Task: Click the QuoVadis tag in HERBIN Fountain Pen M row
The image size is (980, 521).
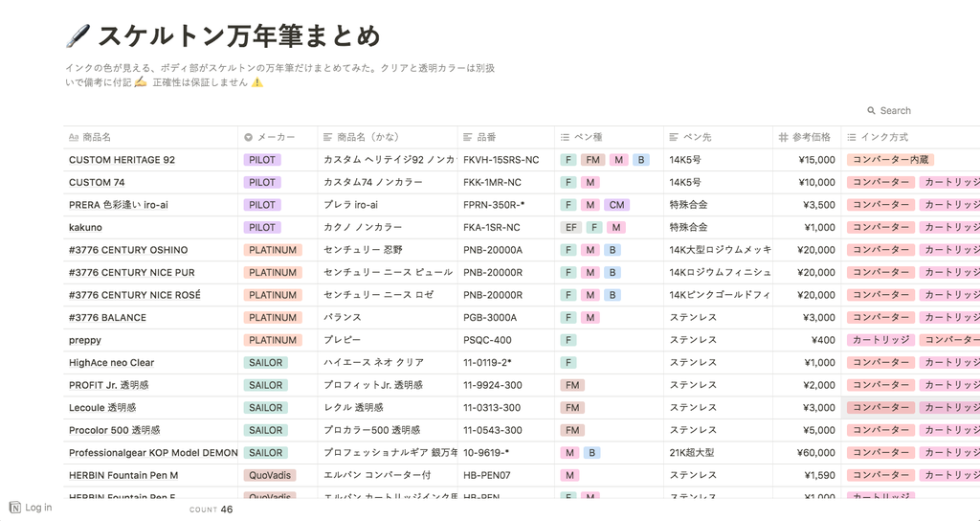Action: 269,475
